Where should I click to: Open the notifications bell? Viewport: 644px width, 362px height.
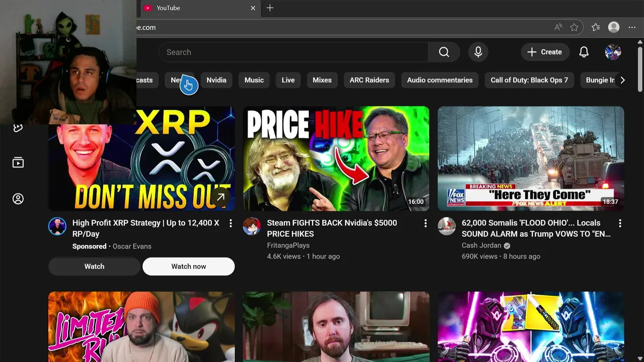584,52
